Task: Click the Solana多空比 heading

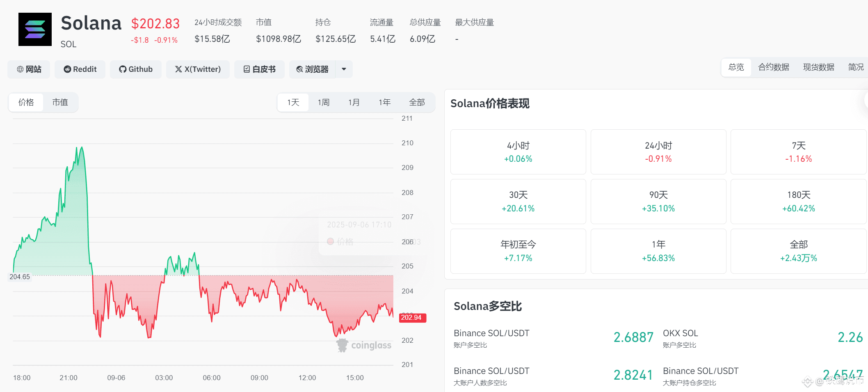Action: (x=488, y=306)
